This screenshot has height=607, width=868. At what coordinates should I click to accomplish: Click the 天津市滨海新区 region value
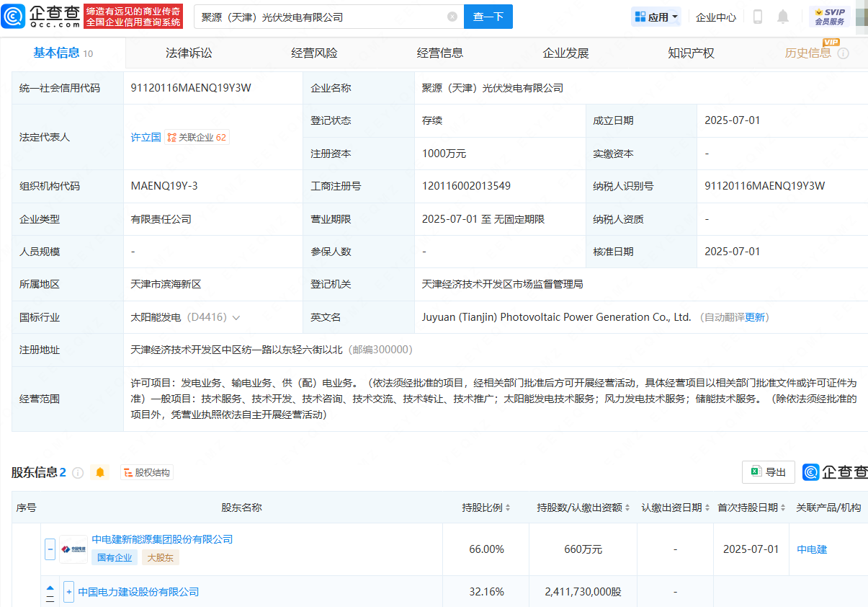(x=166, y=284)
